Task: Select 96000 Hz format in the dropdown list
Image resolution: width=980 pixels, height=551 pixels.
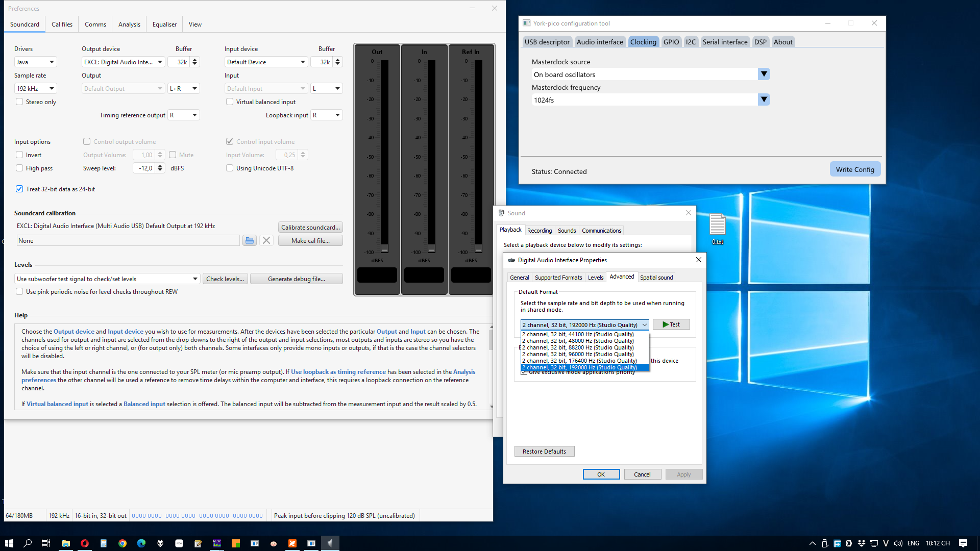Action: click(585, 354)
